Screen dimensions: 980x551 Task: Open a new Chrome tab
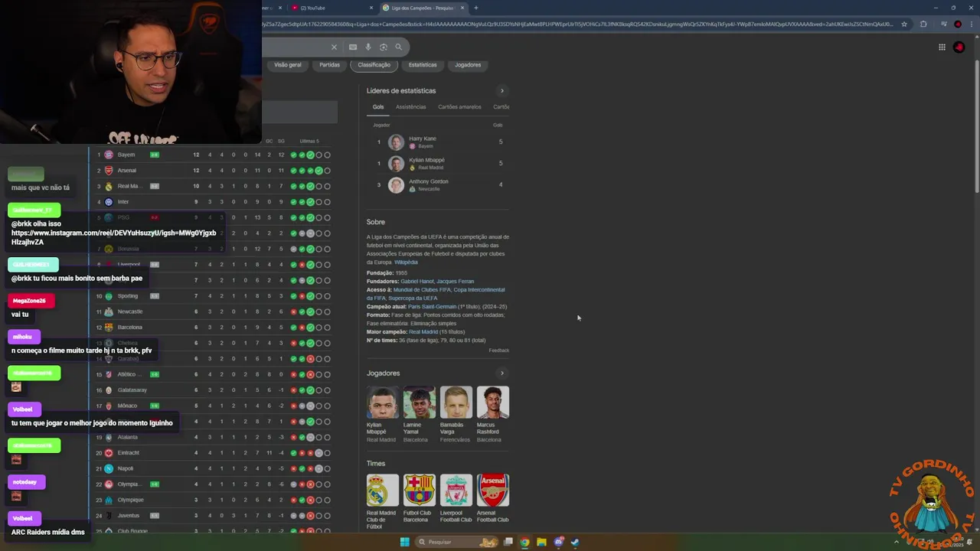coord(475,8)
